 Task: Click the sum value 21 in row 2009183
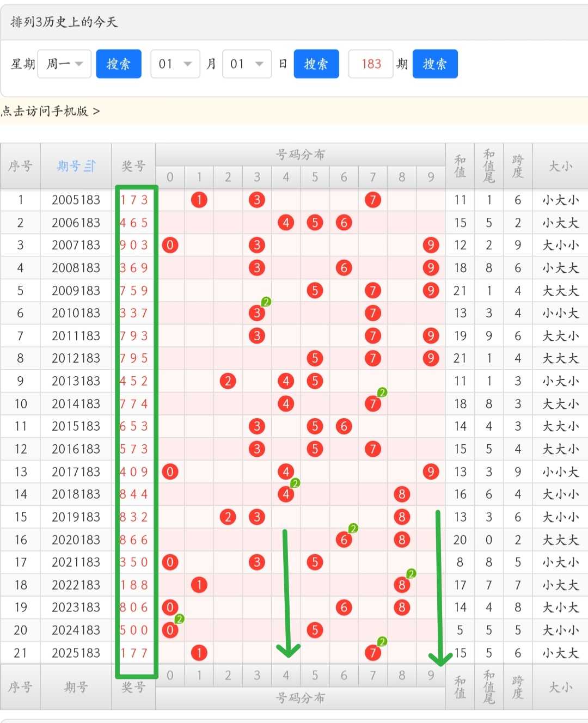[x=460, y=291]
